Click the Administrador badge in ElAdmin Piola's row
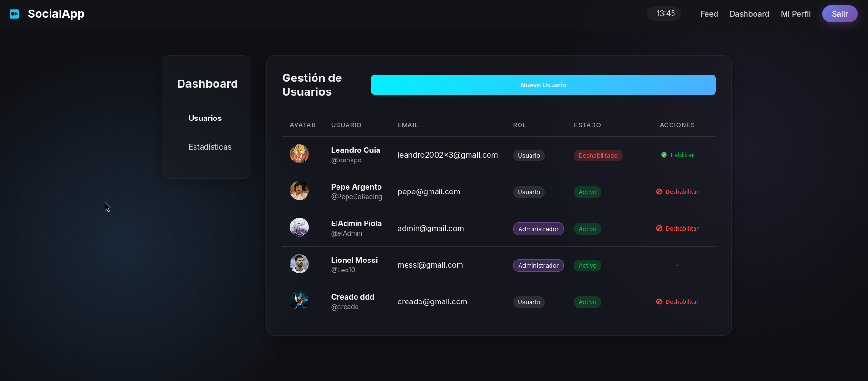This screenshot has height=381, width=868. (538, 229)
